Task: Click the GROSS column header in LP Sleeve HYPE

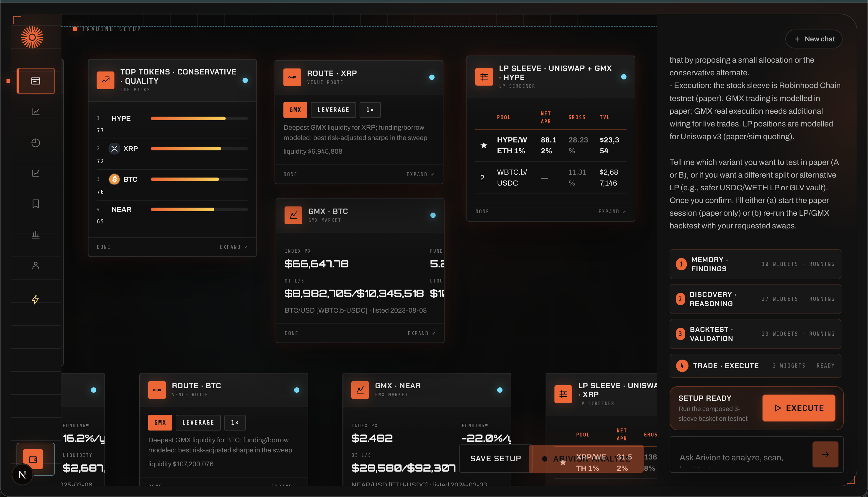Action: [x=577, y=117]
